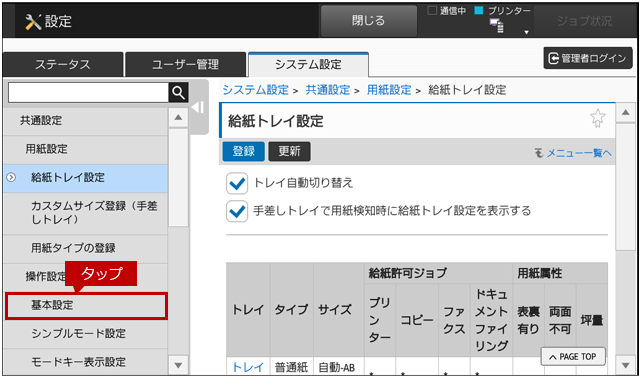Click the settings wrench icon
This screenshot has width=640, height=376.
click(x=33, y=21)
